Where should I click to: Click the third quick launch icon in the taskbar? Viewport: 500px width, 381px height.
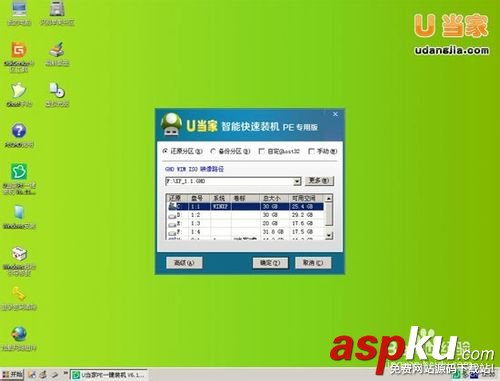coord(55,374)
